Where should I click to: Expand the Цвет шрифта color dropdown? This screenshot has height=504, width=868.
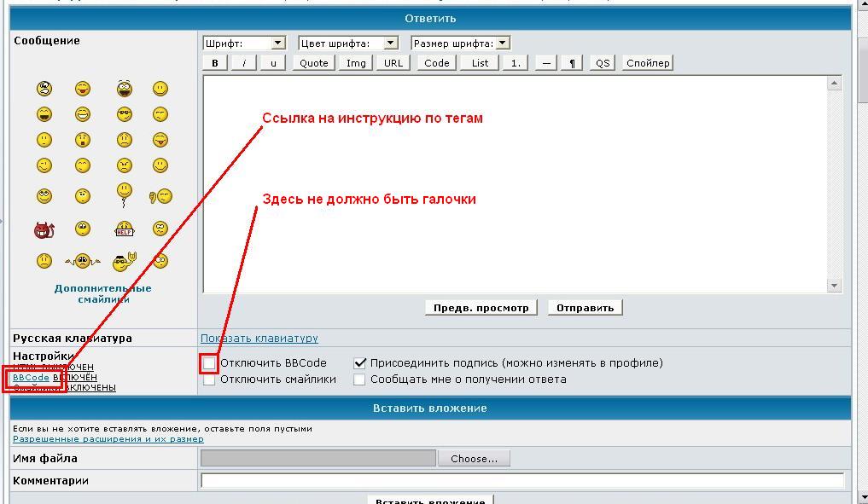click(x=348, y=43)
